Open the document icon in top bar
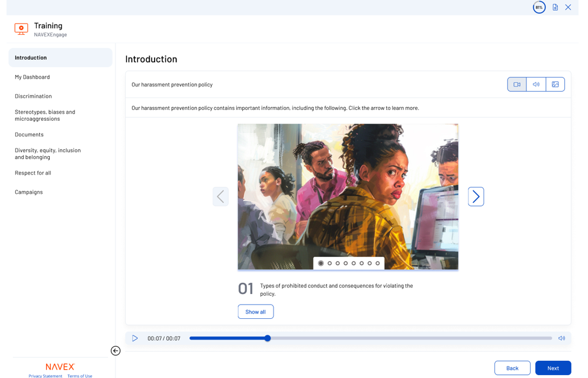Image resolution: width=588 pixels, height=378 pixels. 555,7
